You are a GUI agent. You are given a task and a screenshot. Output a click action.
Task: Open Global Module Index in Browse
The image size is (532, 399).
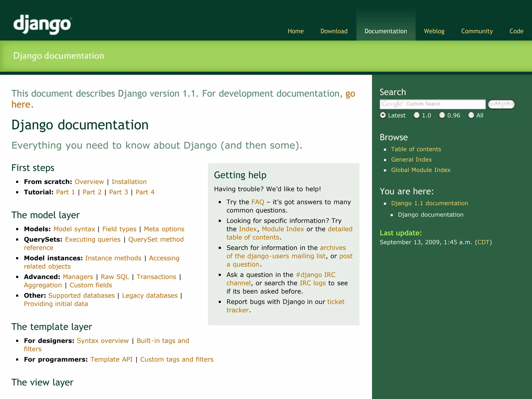click(421, 170)
